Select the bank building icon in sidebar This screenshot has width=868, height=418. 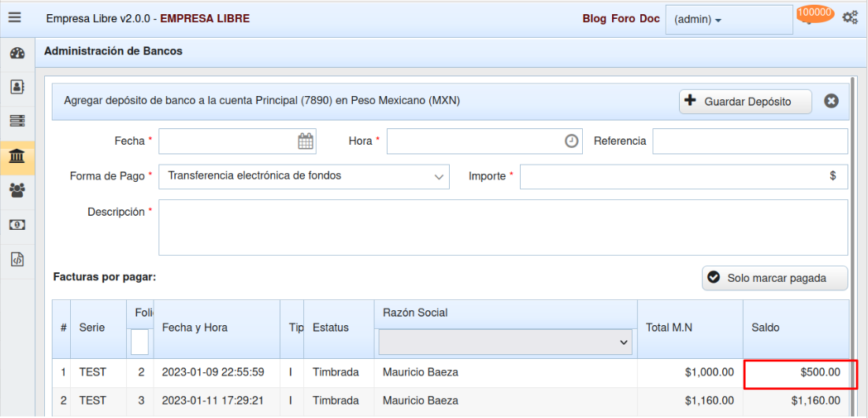[17, 157]
